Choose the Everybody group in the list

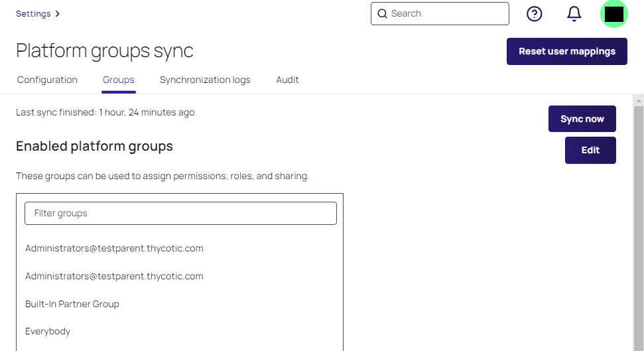pyautogui.click(x=48, y=331)
